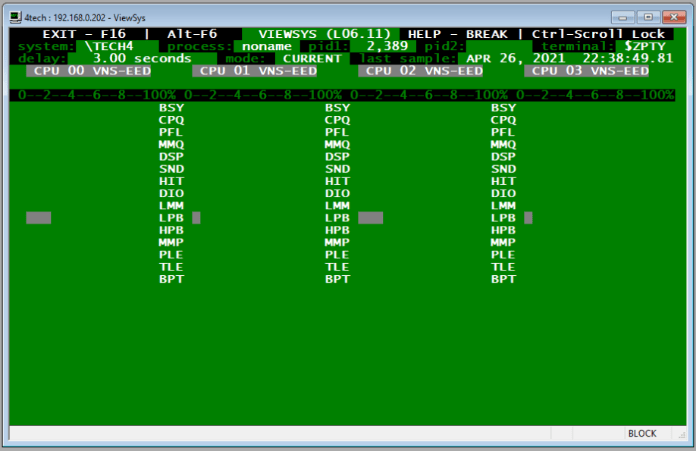The width and height of the screenshot is (696, 451).
Task: Click the process field showing noname
Action: pyautogui.click(x=267, y=46)
